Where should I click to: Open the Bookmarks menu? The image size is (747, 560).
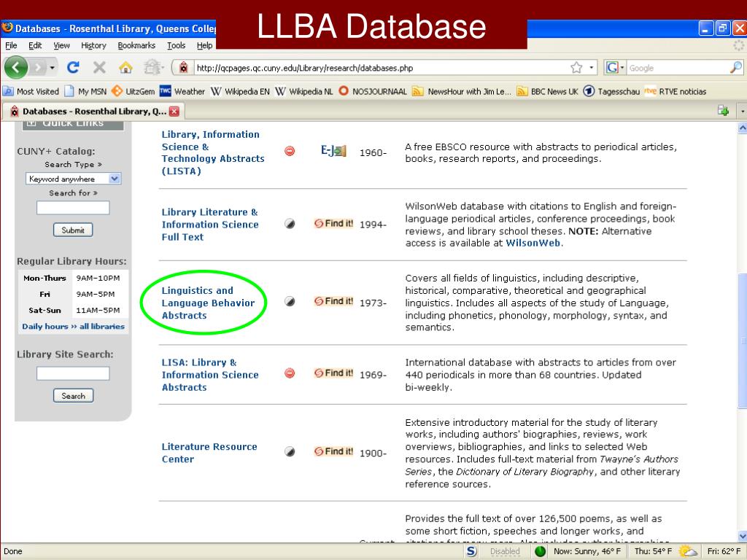click(136, 45)
